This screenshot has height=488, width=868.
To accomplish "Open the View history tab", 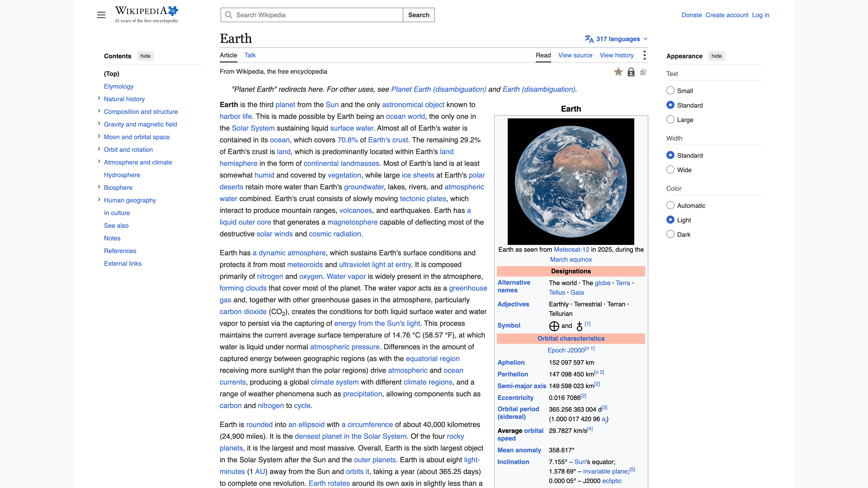I will coord(617,55).
